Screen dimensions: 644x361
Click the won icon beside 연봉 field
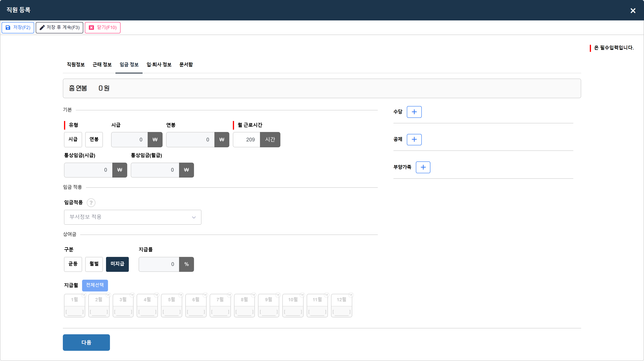(x=222, y=139)
